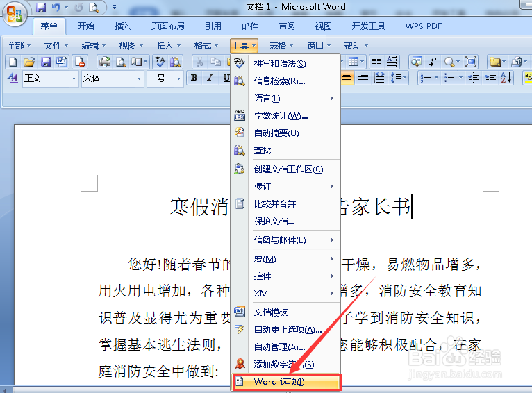This screenshot has height=393, width=532.
Task: Switch to the 审阅 ribbon tab
Action: point(287,26)
